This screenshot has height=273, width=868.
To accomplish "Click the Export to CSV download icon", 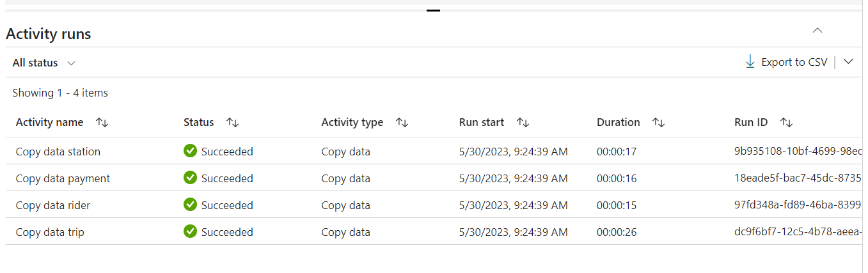I will (x=750, y=62).
